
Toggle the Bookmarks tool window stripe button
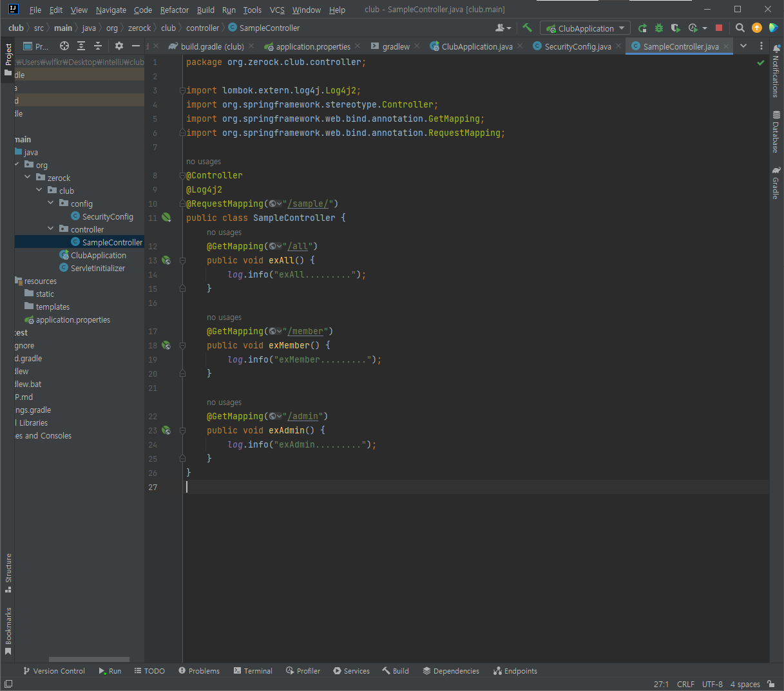[8, 631]
